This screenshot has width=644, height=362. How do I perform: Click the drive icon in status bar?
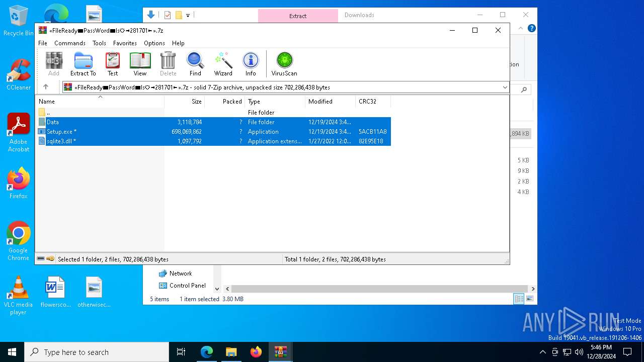tap(41, 259)
